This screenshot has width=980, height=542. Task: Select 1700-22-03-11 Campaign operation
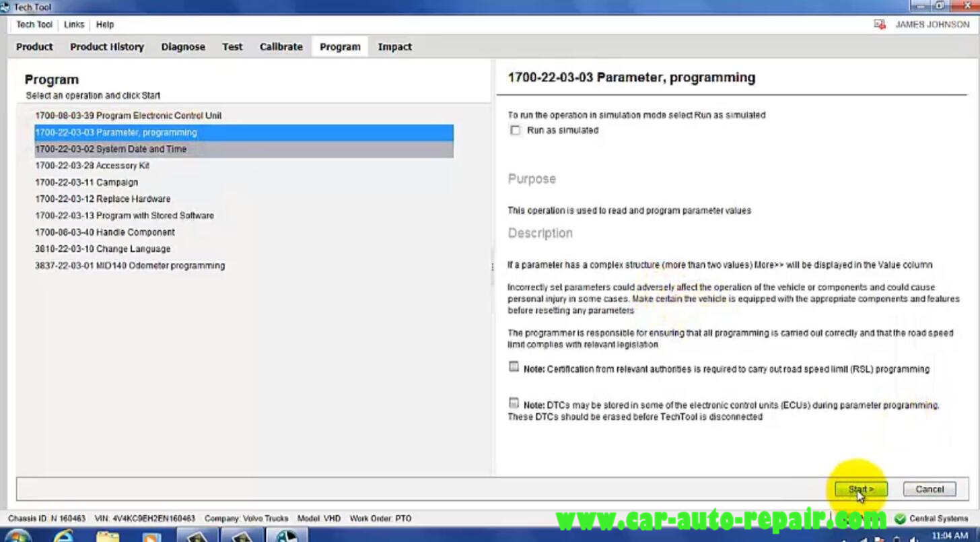(244, 182)
